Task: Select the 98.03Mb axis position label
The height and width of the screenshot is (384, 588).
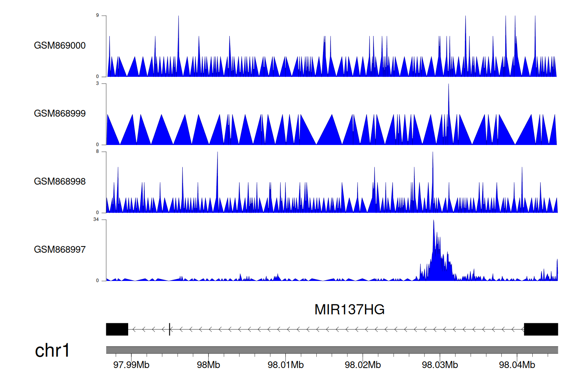Action: coord(440,365)
